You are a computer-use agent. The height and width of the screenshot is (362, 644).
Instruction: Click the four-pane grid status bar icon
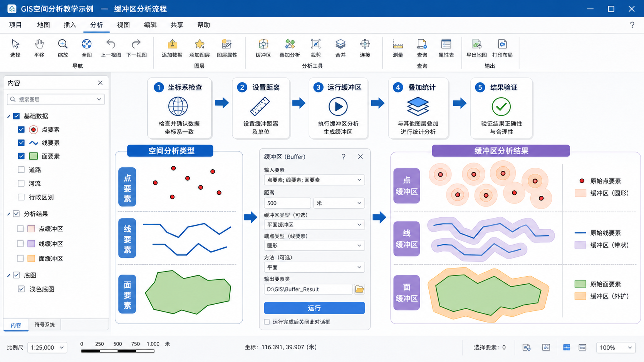tap(567, 347)
